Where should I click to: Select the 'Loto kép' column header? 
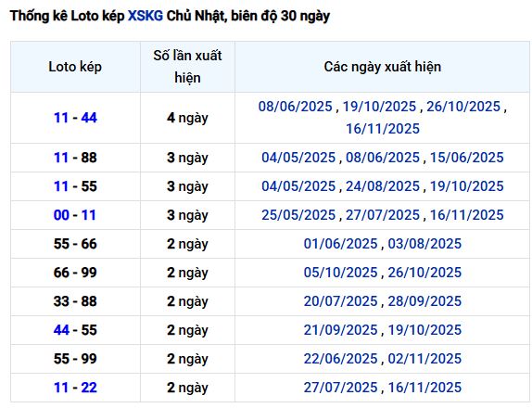coord(75,67)
